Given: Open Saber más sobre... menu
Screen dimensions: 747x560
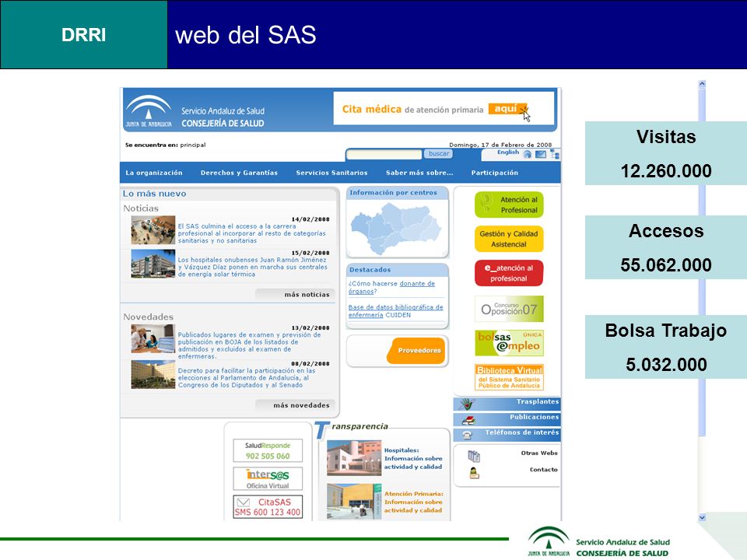Looking at the screenshot, I should (x=419, y=173).
